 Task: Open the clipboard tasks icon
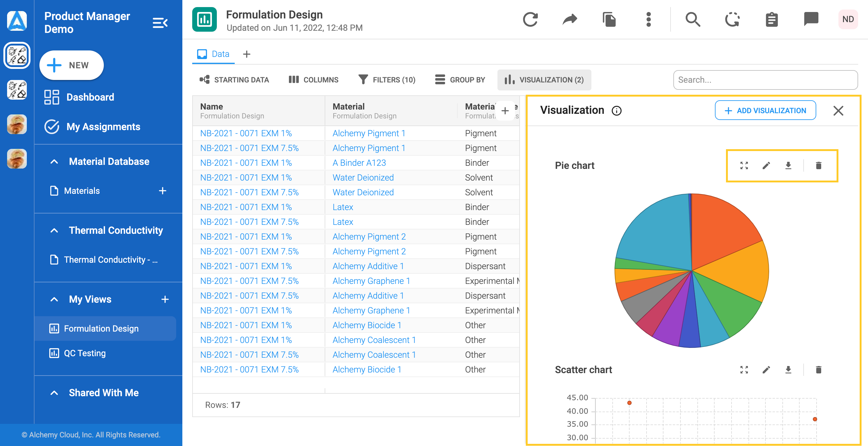772,19
